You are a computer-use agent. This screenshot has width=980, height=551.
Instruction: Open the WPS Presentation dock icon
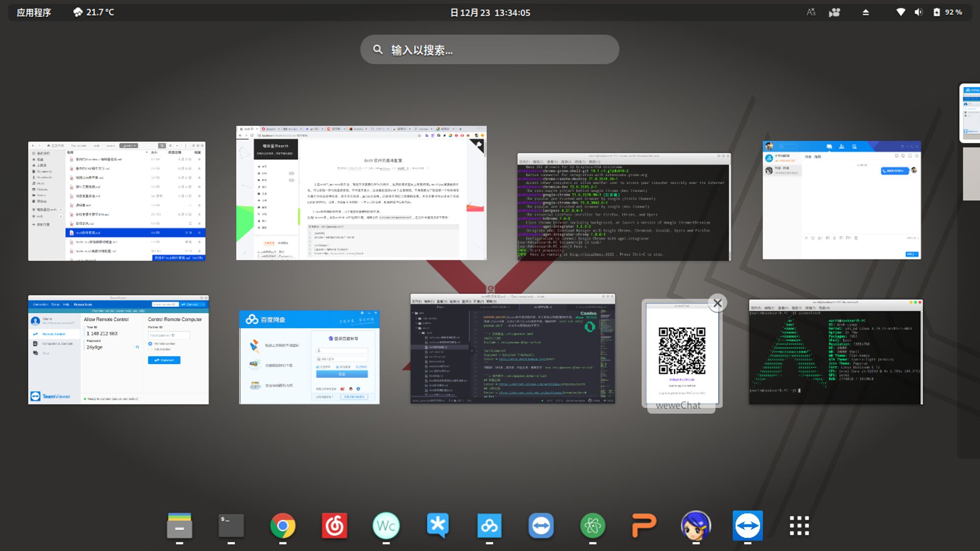point(644,526)
